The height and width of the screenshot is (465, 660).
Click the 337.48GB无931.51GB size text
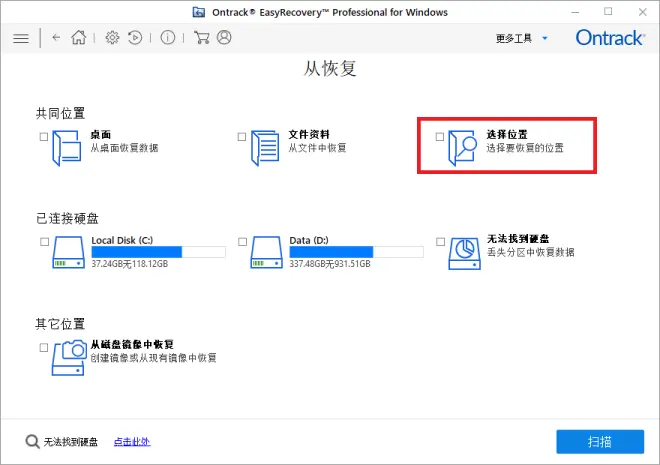(x=330, y=264)
